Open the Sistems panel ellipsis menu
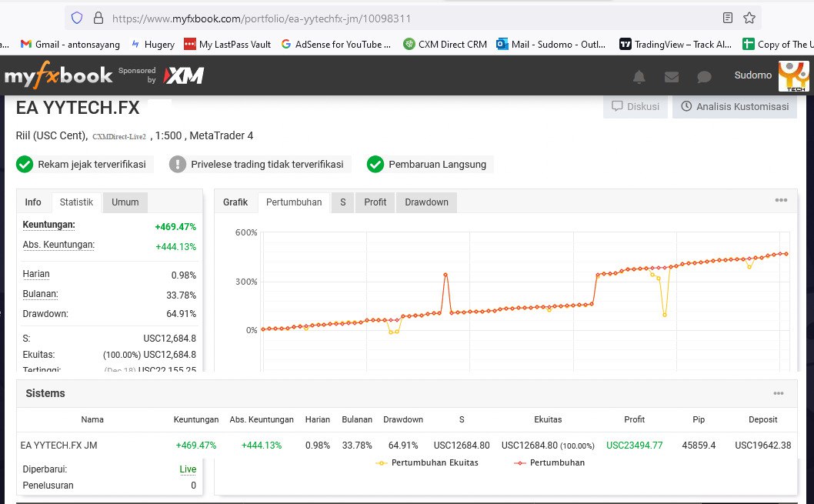The height and width of the screenshot is (504, 814). [778, 393]
